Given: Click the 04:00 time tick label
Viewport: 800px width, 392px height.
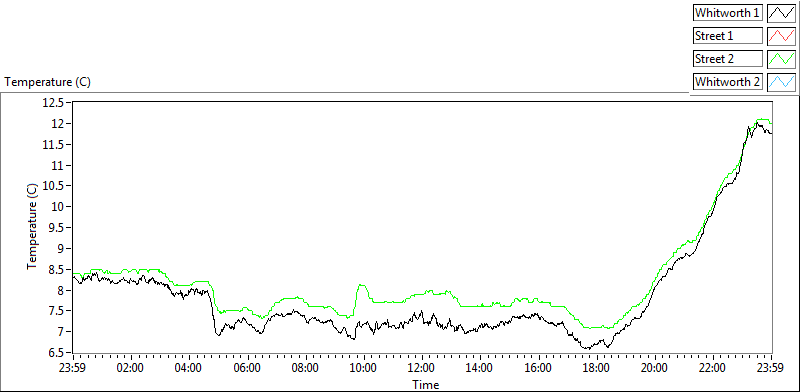Looking at the screenshot, I should point(189,368).
